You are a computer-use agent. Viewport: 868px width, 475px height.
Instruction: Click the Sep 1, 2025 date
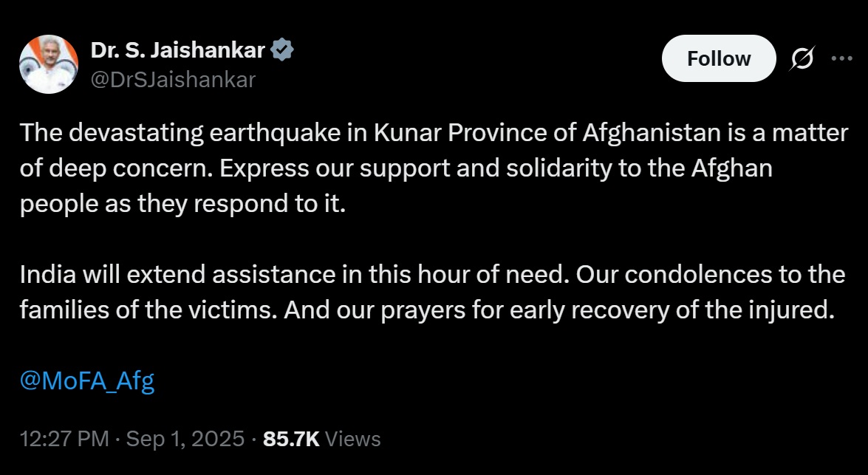[185, 439]
